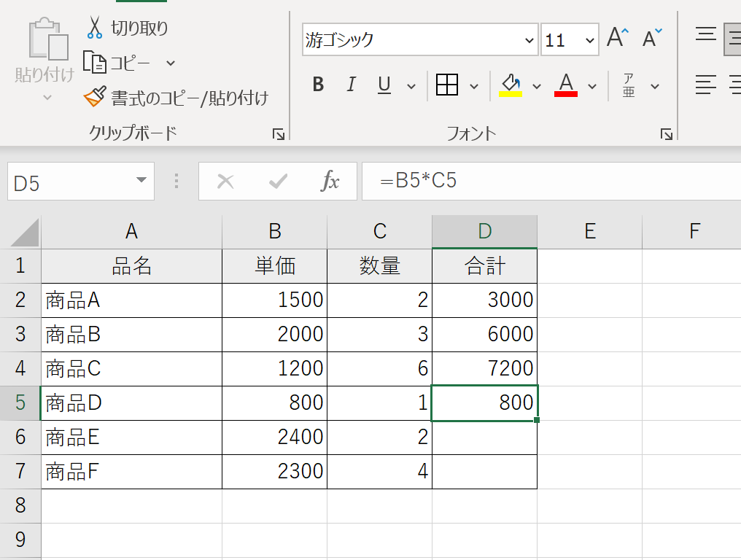Open the Font group dialog launcher
The width and height of the screenshot is (741, 560).
(666, 134)
